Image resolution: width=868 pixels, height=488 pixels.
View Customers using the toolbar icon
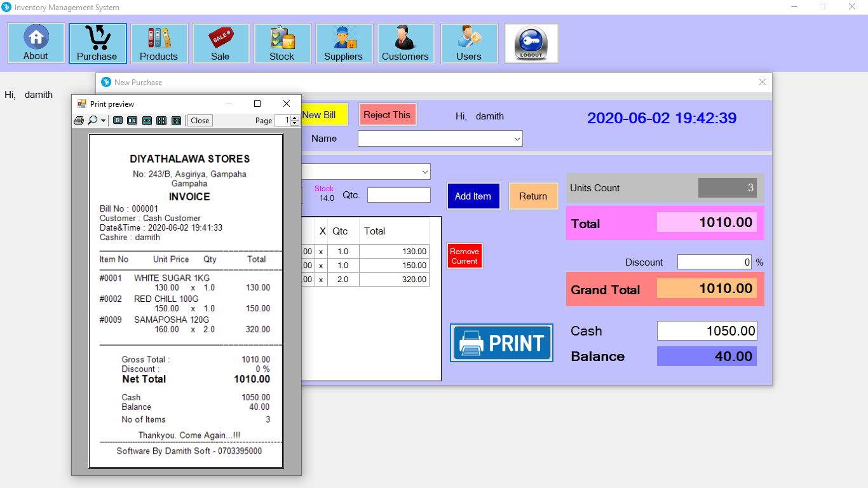[405, 43]
